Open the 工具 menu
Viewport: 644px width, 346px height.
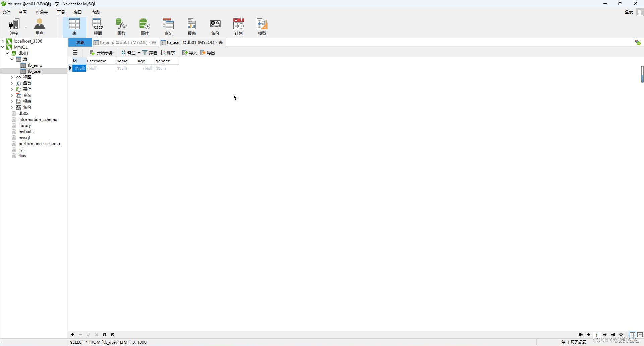60,12
